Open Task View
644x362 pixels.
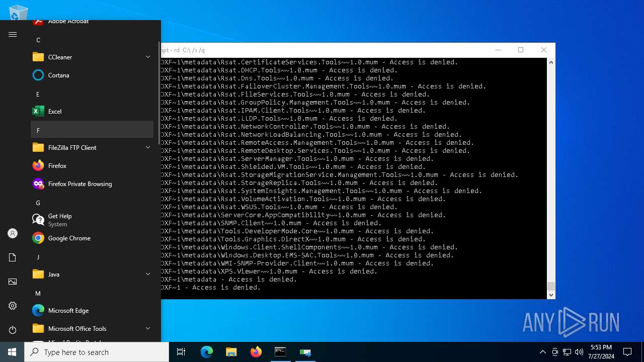click(181, 352)
